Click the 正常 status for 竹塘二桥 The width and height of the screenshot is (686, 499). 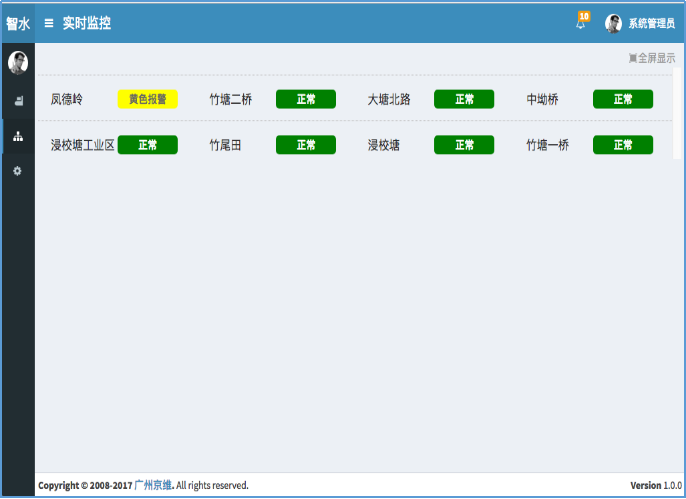(305, 99)
